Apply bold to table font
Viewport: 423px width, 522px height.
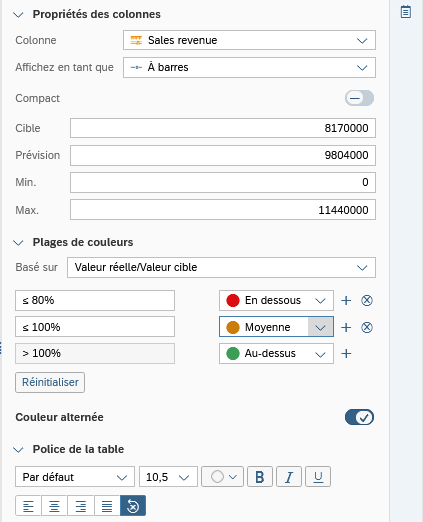pyautogui.click(x=260, y=477)
